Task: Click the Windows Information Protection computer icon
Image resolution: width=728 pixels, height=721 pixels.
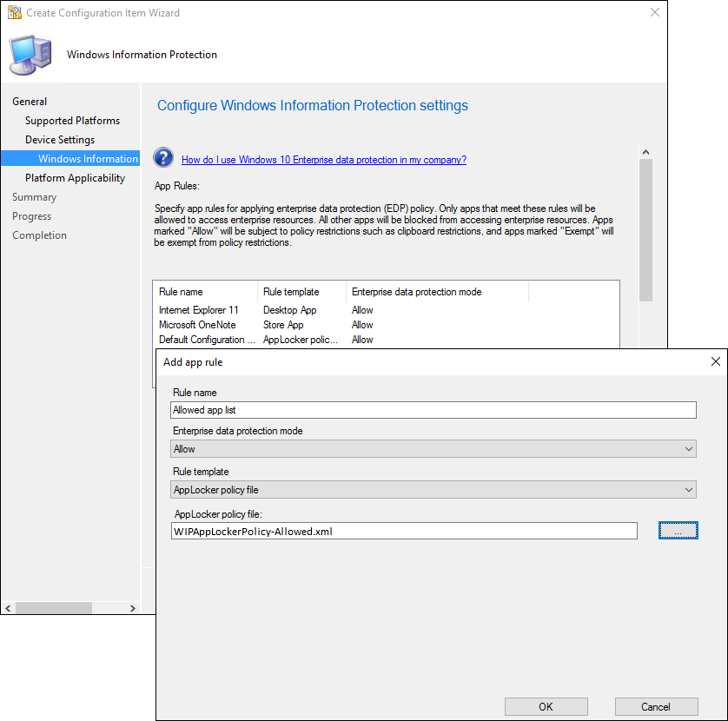Action: coord(29,54)
